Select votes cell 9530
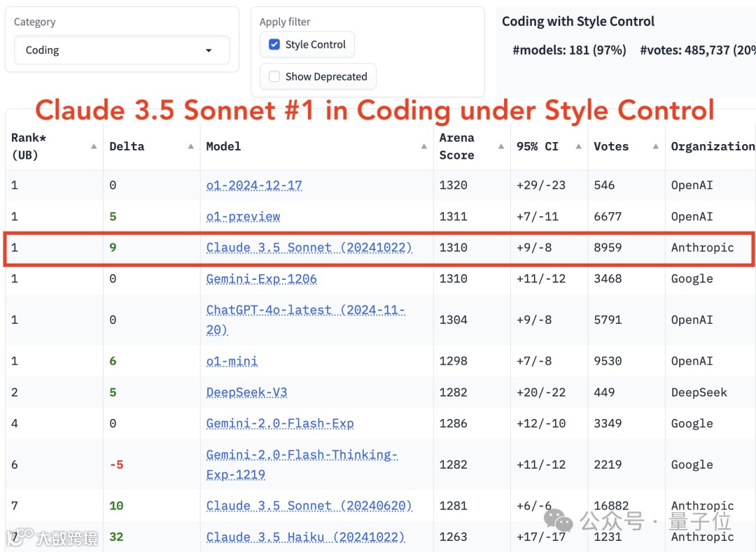Image resolution: width=756 pixels, height=552 pixels. (x=608, y=361)
